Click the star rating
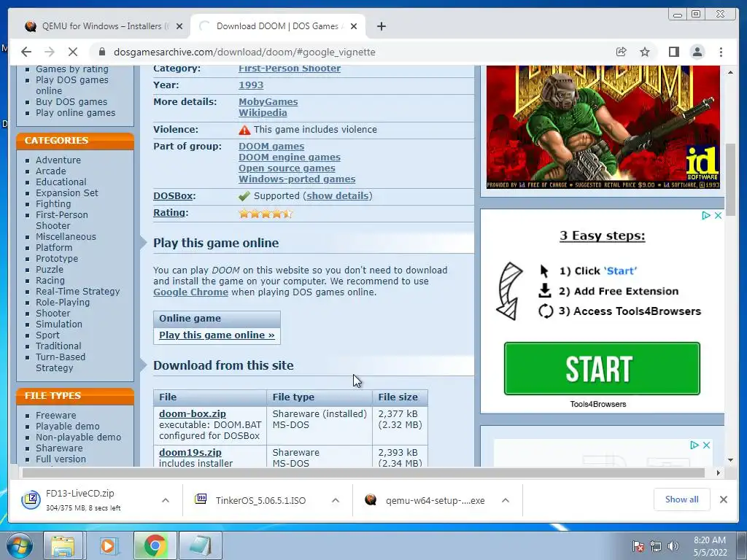 point(266,214)
